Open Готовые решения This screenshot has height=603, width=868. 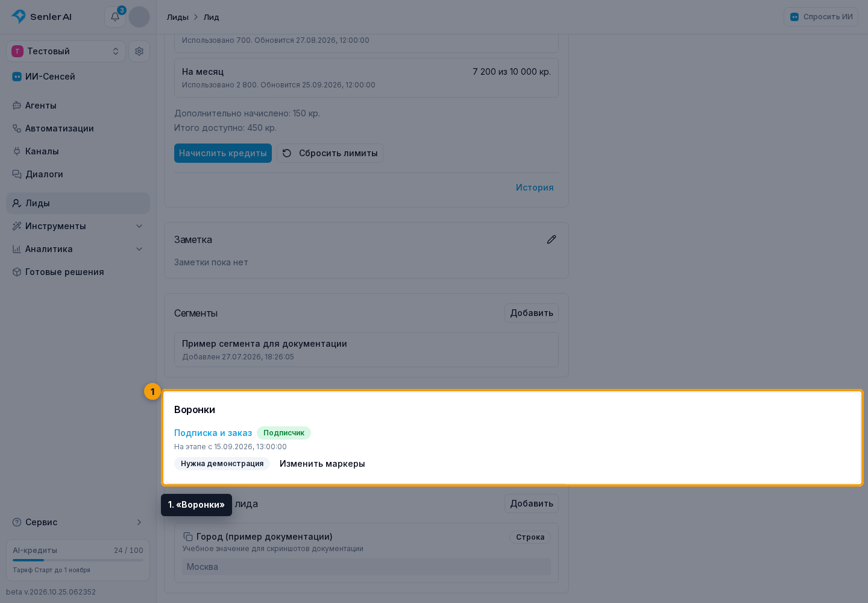78,272
